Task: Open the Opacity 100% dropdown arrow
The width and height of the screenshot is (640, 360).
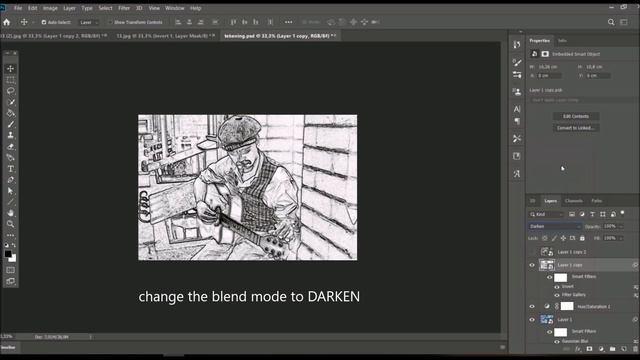Action: point(621,226)
